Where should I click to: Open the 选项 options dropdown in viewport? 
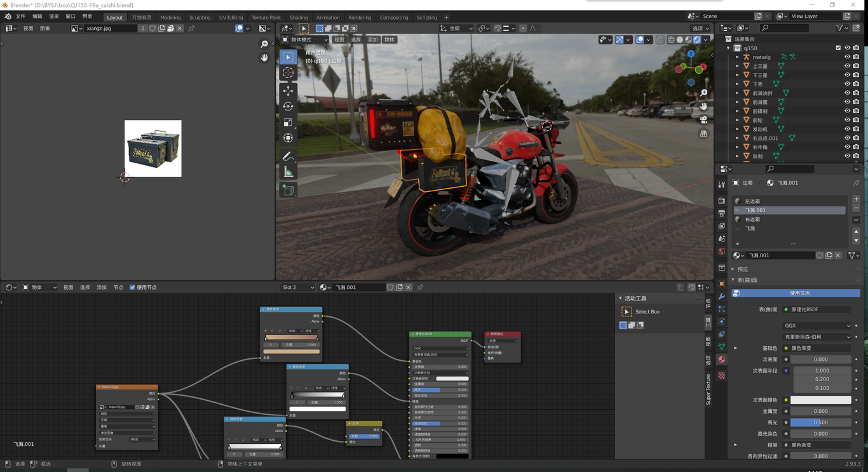pyautogui.click(x=701, y=28)
